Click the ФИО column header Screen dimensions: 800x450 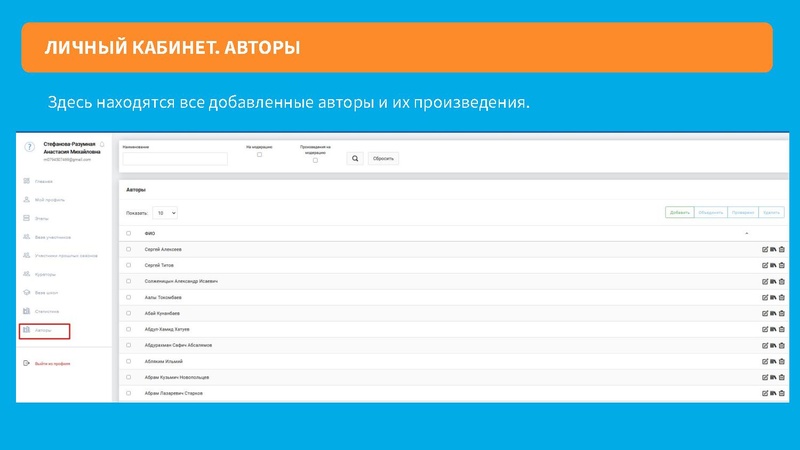[x=149, y=233]
